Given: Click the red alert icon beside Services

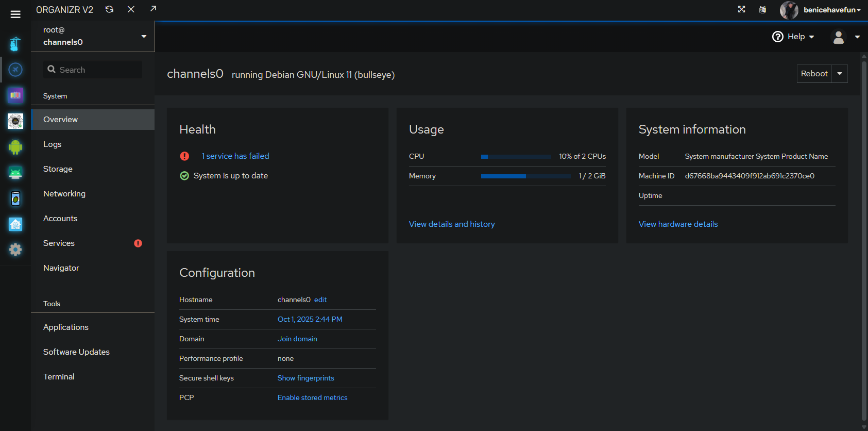Looking at the screenshot, I should [138, 243].
